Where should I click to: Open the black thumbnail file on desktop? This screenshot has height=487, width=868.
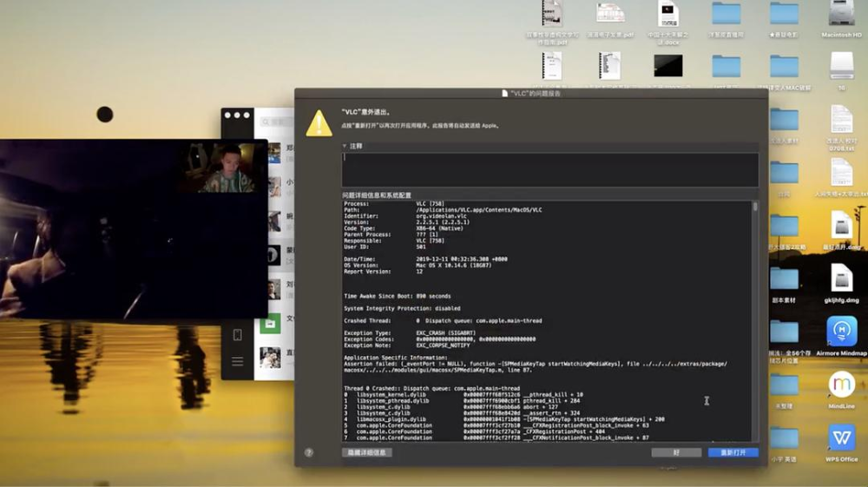[x=668, y=66]
